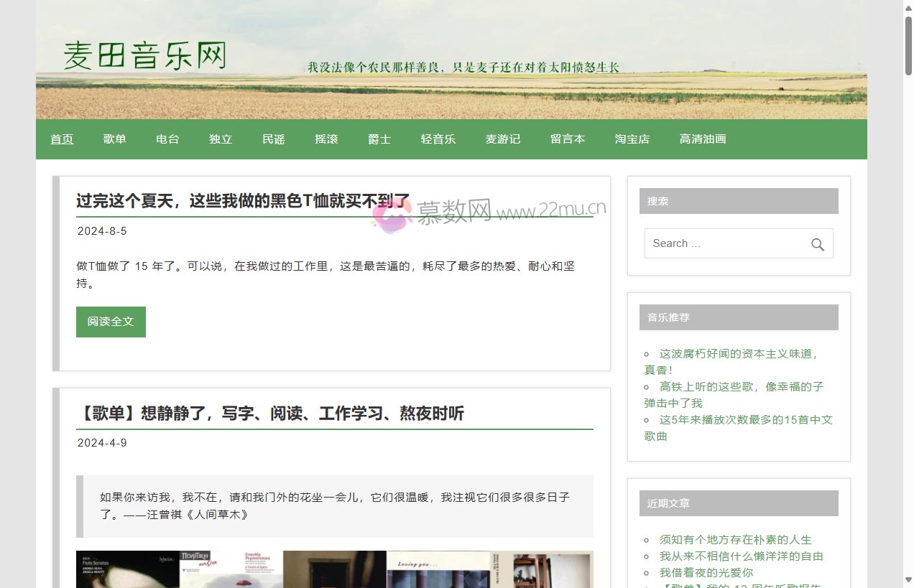Go to the 歌单 navigation item
Screen dimensions: 914x588
[115, 139]
